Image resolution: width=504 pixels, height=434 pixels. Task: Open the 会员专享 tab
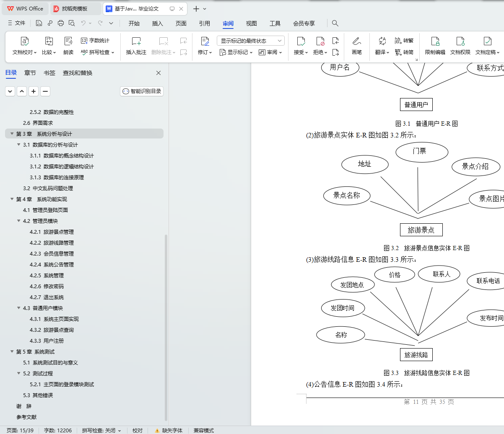click(x=304, y=23)
